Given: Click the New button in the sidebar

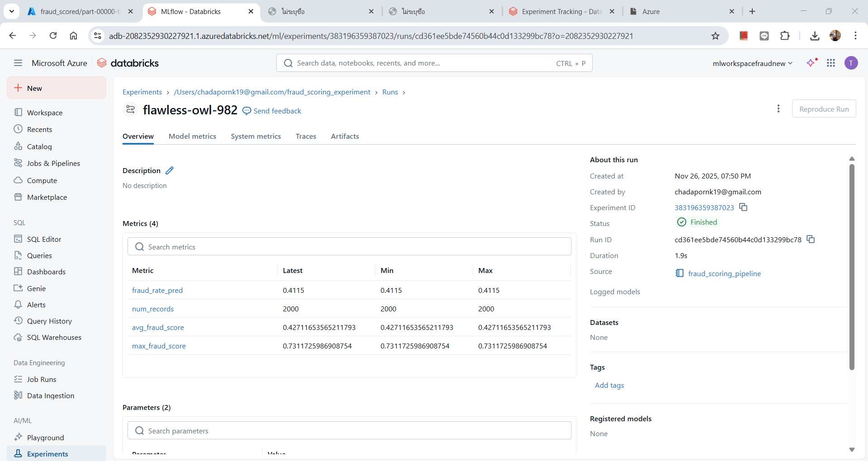Looking at the screenshot, I should coord(57,88).
